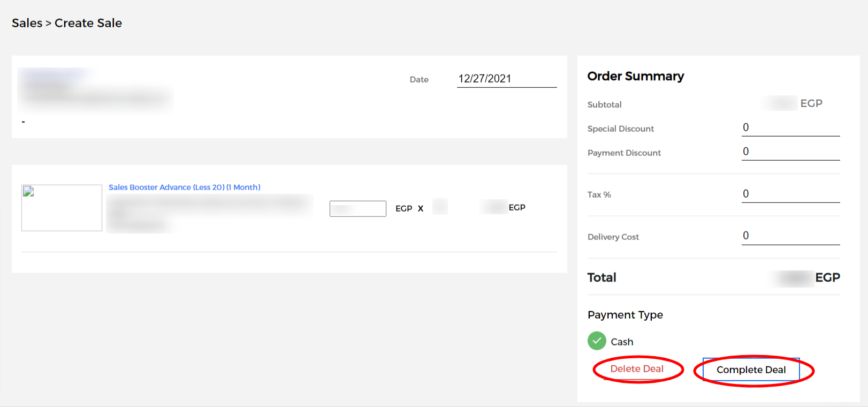Screen dimensions: 868x407
Task: Open the date field showing 12/27/2021
Action: pyautogui.click(x=506, y=79)
